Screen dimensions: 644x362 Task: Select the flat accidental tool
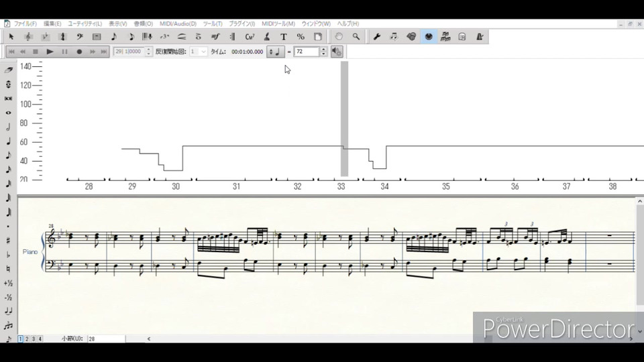pyautogui.click(x=8, y=255)
